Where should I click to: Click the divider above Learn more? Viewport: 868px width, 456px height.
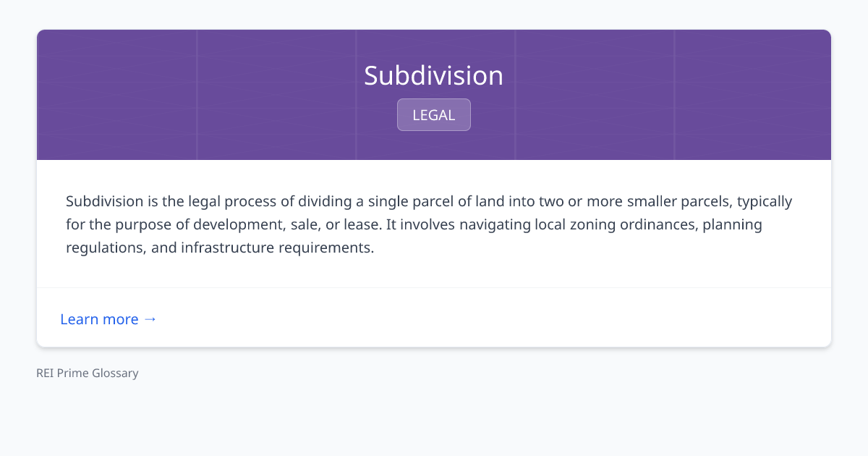coord(434,287)
